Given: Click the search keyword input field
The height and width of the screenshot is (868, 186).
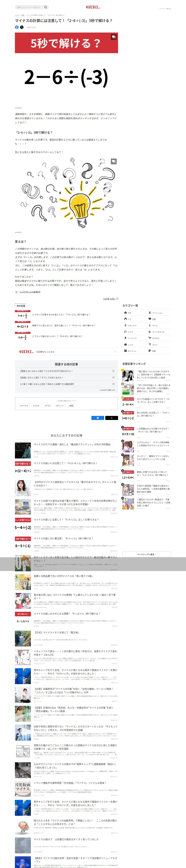Looking at the screenshot, I should click(x=29, y=7).
